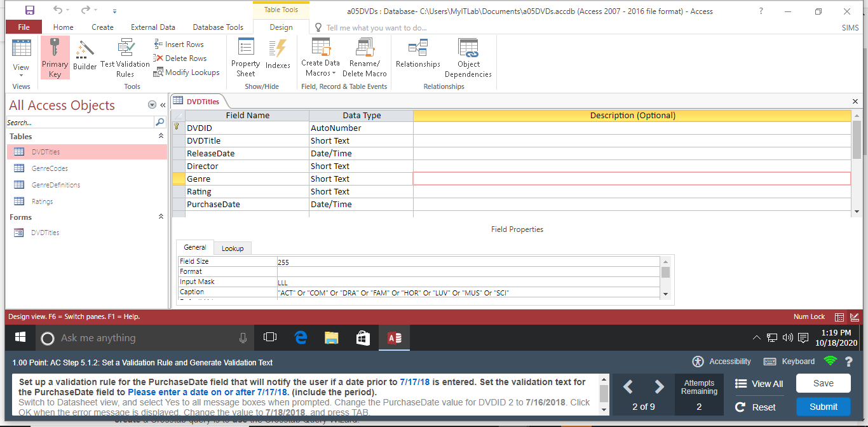868x427 pixels.
Task: Switch to the External Data tab
Action: click(153, 27)
